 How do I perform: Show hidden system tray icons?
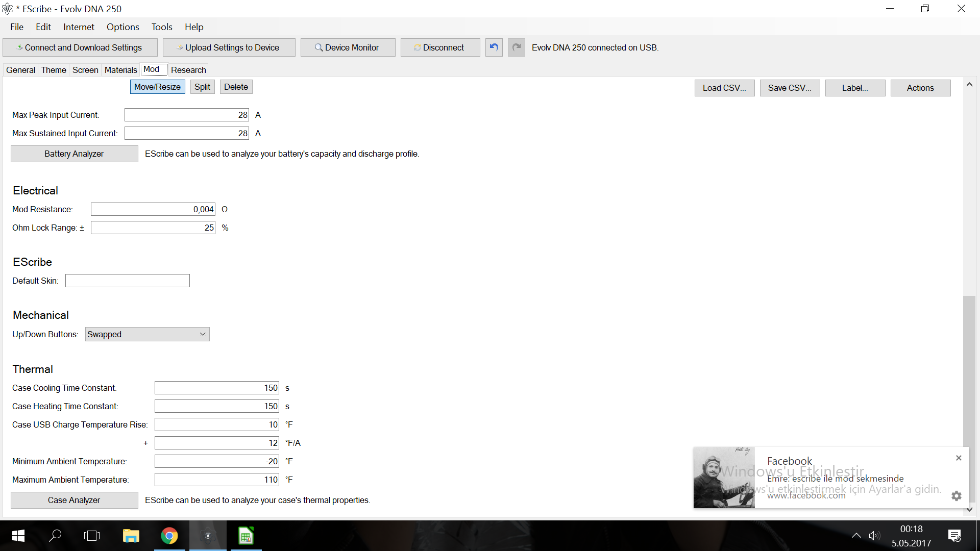point(856,536)
